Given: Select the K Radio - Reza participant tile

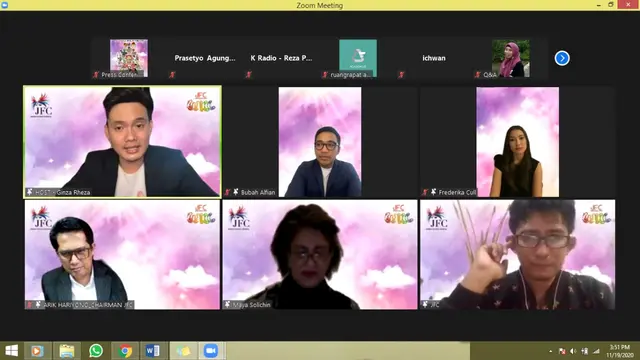Looking at the screenshot, I should (281, 58).
